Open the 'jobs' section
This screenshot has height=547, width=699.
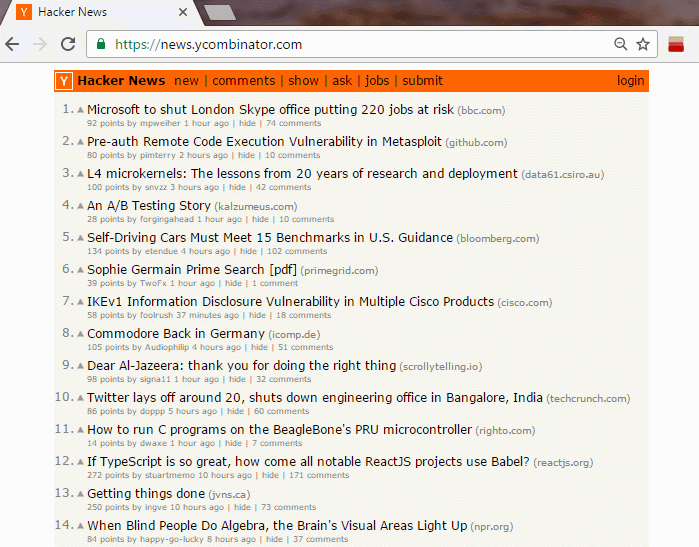pyautogui.click(x=377, y=81)
